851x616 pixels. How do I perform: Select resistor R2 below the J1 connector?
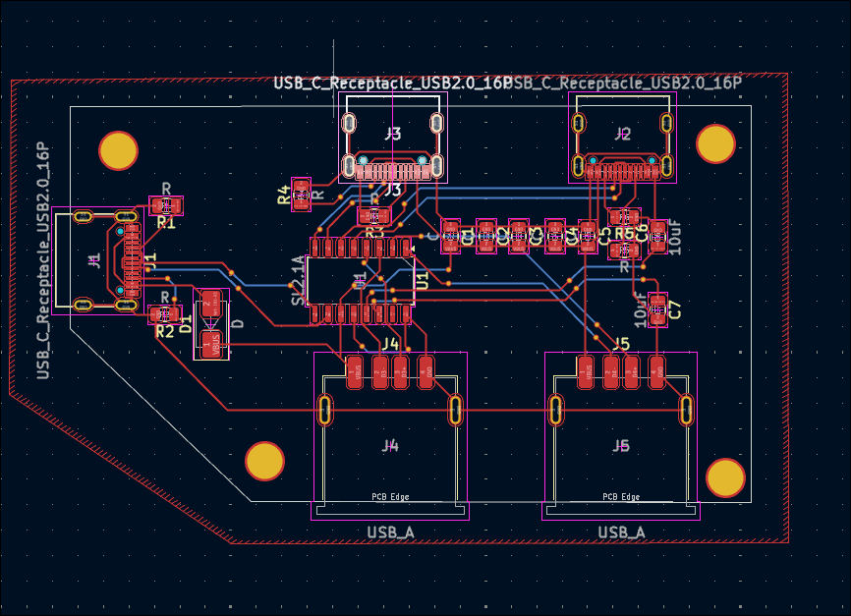pos(164,314)
